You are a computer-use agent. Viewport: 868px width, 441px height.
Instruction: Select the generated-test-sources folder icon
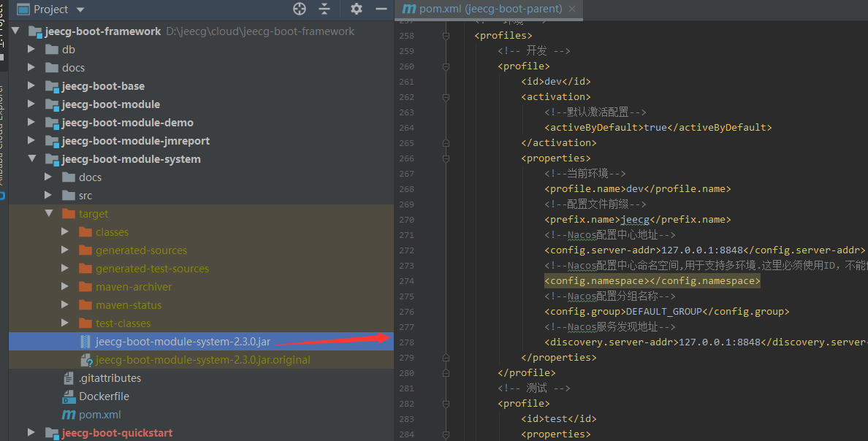(x=85, y=269)
